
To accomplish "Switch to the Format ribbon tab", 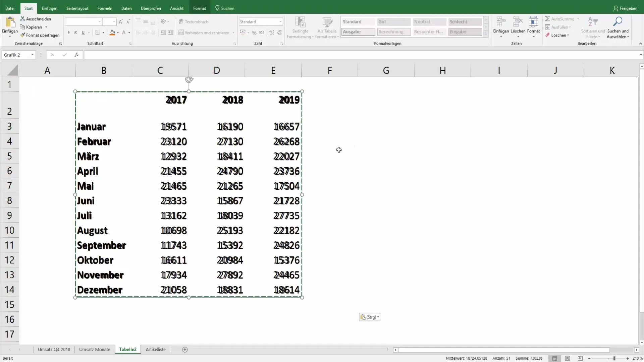I will 200,8.
